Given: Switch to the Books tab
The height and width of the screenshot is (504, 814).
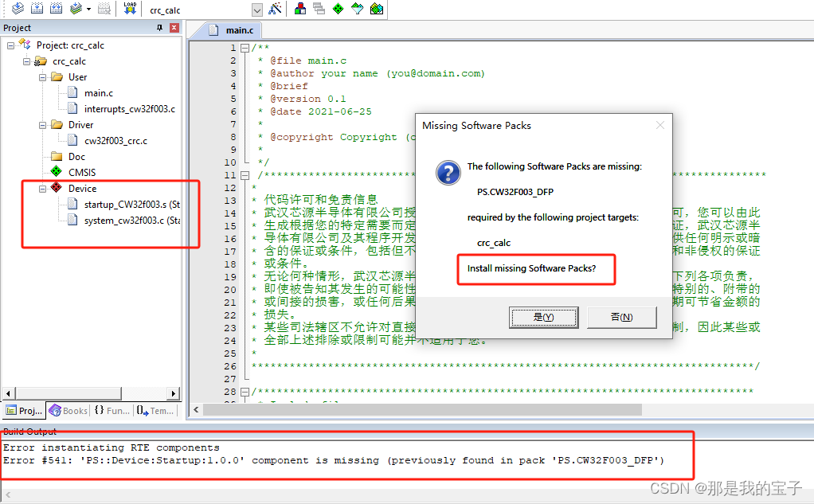Looking at the screenshot, I should tap(68, 410).
